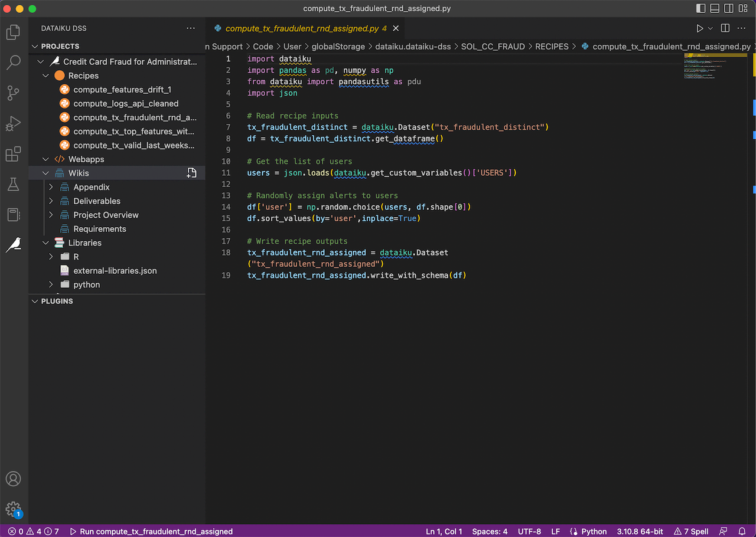Open the notebook-style activity bar icon below Testing
This screenshot has width=756, height=537.
[13, 215]
